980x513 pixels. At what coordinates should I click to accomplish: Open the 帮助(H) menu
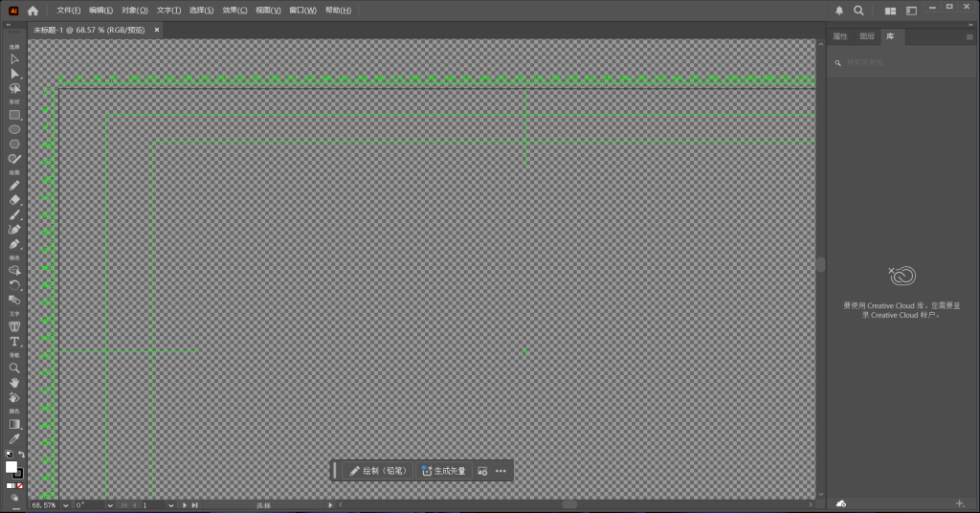tap(338, 10)
